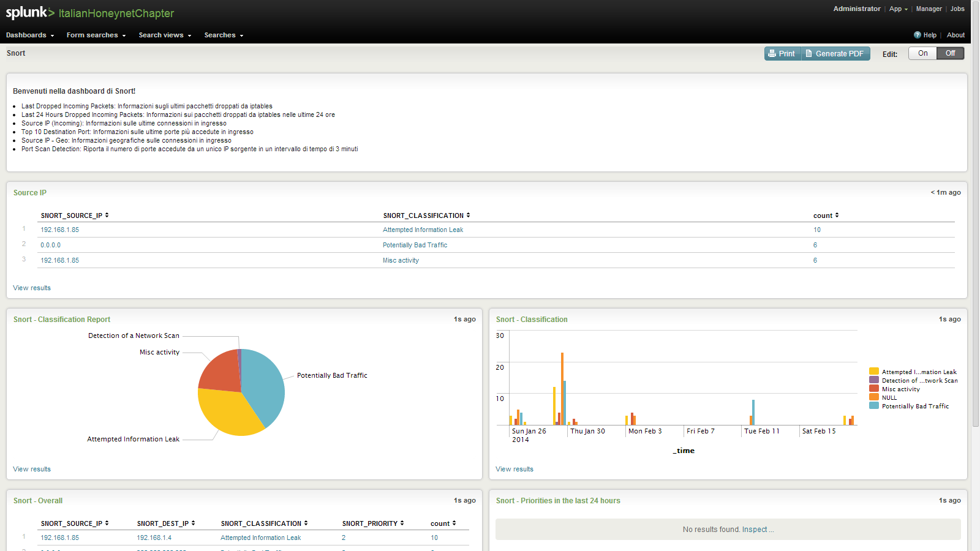Click the printer icon on Print

click(x=772, y=54)
